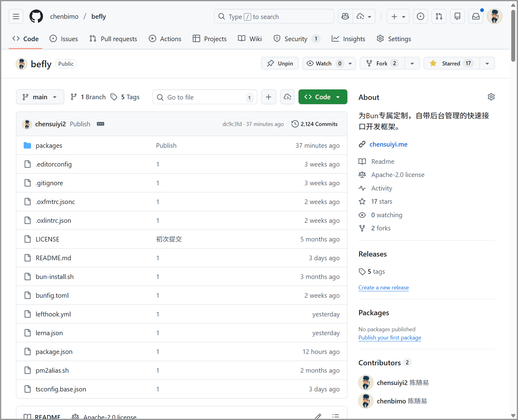Open the Security tab
The height and width of the screenshot is (420, 518).
[297, 39]
